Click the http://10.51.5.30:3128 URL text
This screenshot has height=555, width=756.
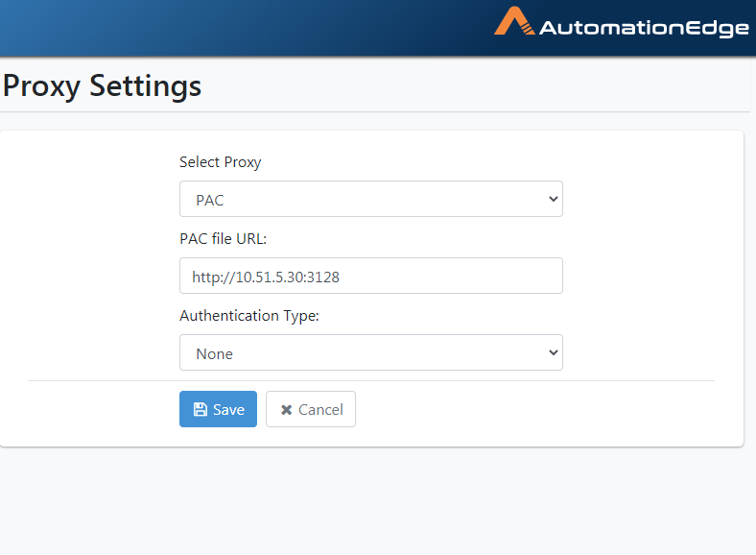266,277
